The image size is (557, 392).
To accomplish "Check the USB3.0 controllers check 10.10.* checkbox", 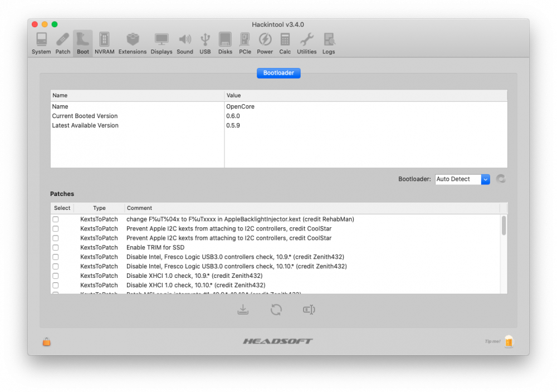I will click(x=55, y=266).
